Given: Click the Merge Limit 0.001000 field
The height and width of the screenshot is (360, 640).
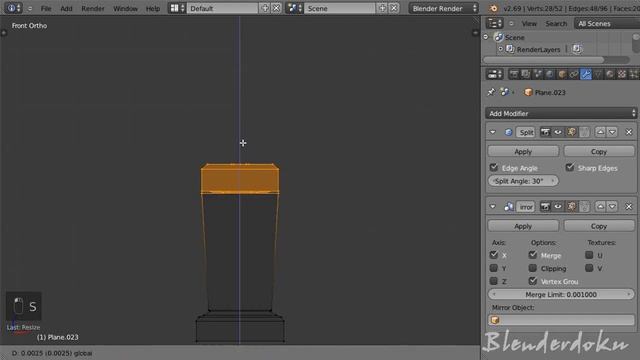Looking at the screenshot, I should pyautogui.click(x=561, y=294).
